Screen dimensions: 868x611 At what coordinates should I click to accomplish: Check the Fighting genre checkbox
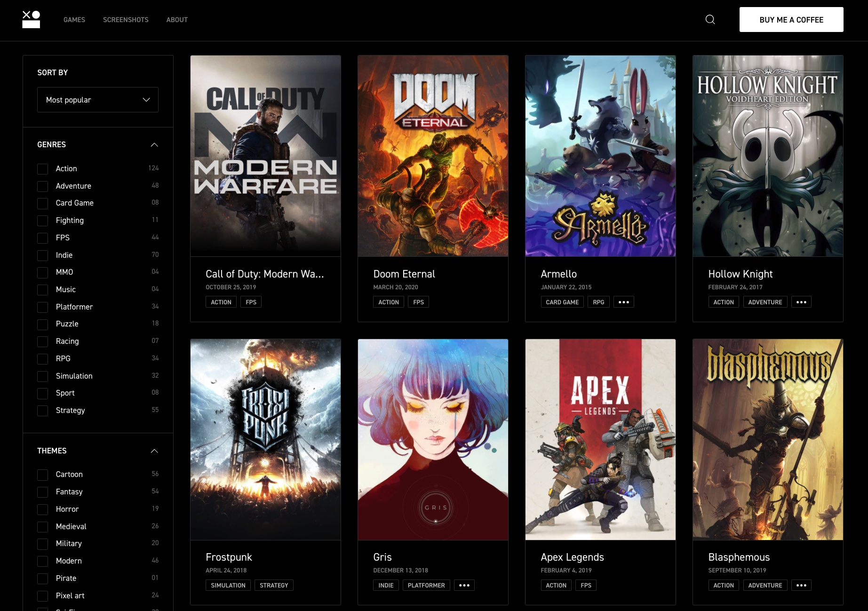point(43,221)
